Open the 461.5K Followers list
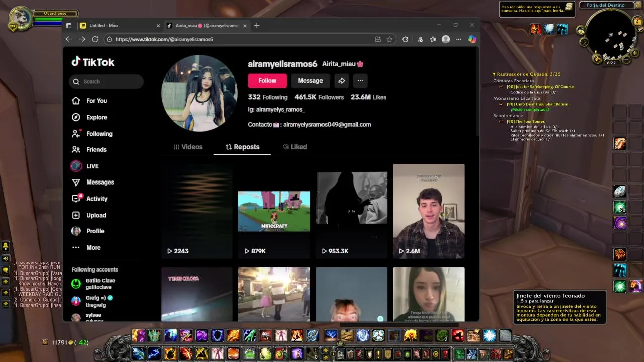This screenshot has width=644, height=362. 319,97
